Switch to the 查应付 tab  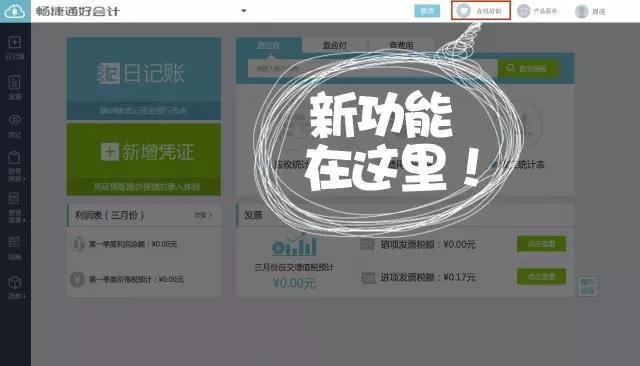pos(335,45)
